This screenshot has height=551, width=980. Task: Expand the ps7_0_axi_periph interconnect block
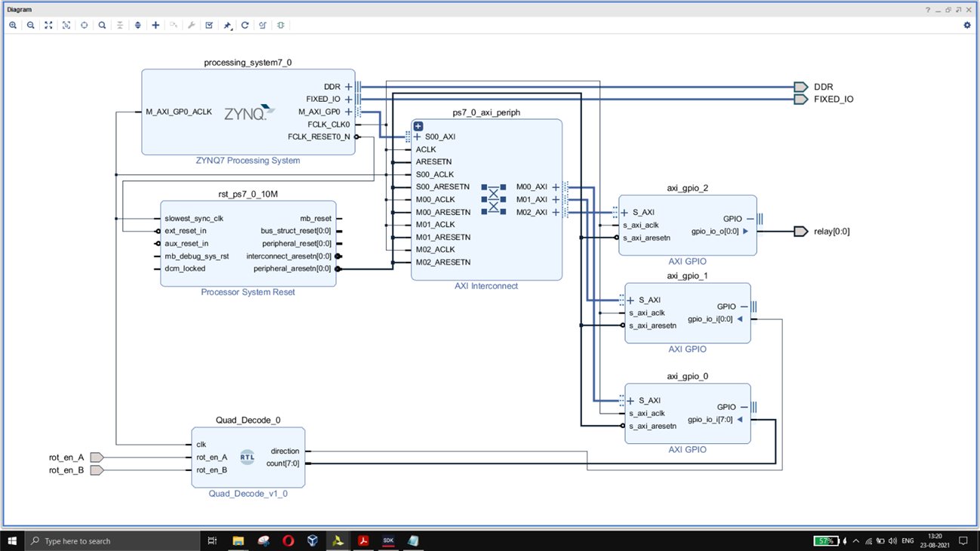point(418,126)
